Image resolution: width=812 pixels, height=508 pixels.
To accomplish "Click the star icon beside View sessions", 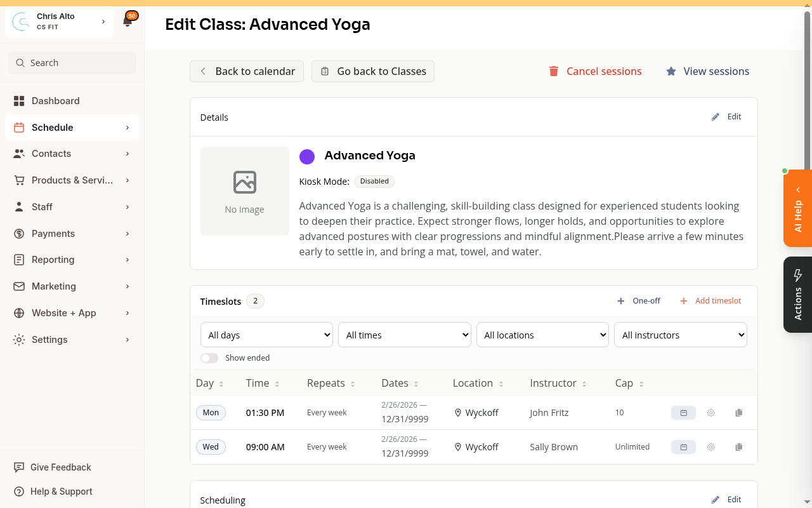I will [671, 71].
